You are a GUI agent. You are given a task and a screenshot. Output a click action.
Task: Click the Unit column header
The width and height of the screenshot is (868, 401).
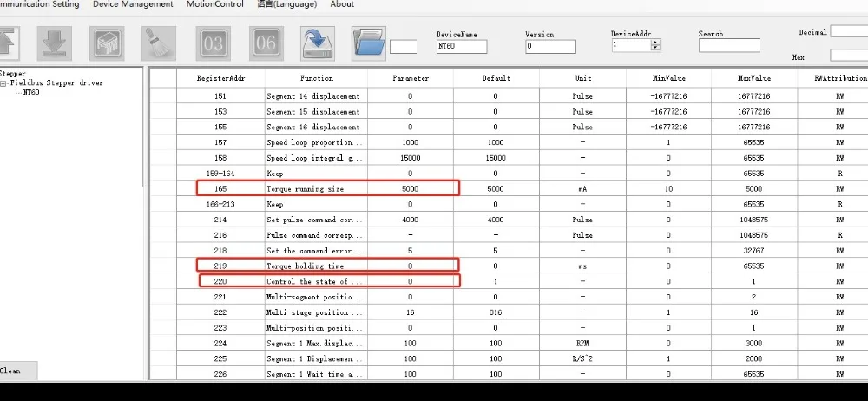pyautogui.click(x=583, y=78)
